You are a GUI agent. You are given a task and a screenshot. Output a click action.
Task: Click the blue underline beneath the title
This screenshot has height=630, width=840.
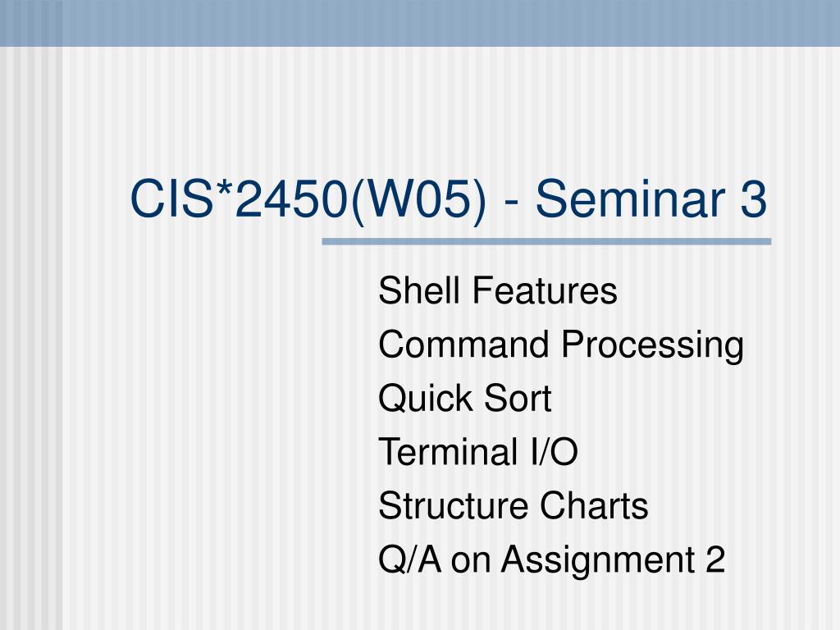(546, 242)
